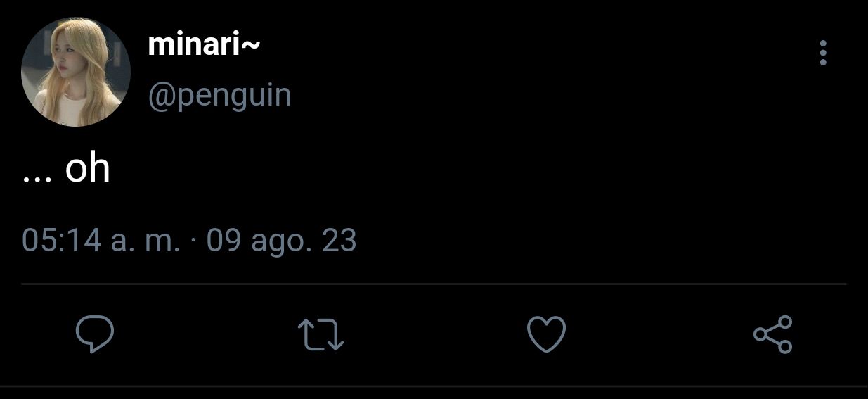
Task: View minari~ profile picture
Action: [76, 72]
